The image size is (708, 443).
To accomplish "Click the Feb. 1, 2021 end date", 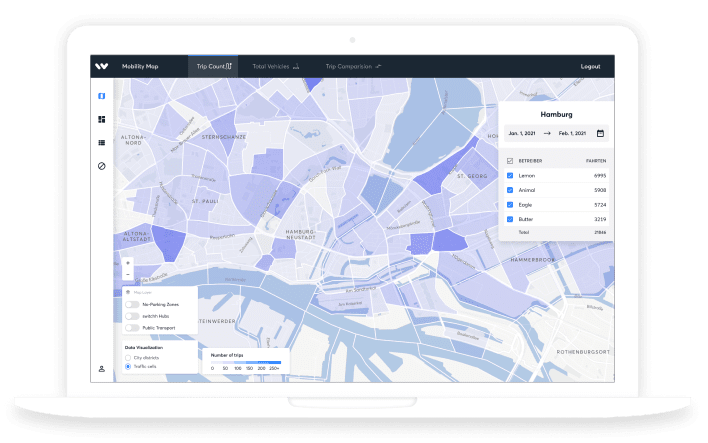I will (572, 133).
